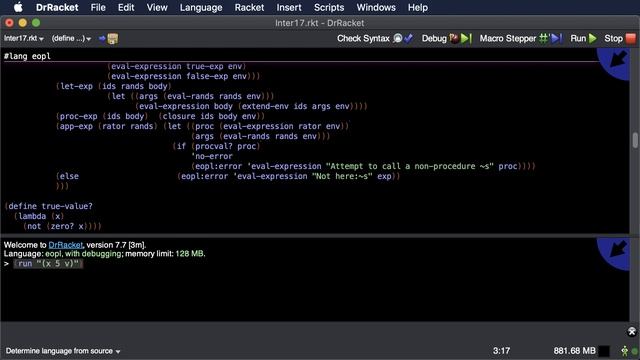Screen dimensions: 640x360
Task: Click the define true-value? line
Action: point(49,206)
